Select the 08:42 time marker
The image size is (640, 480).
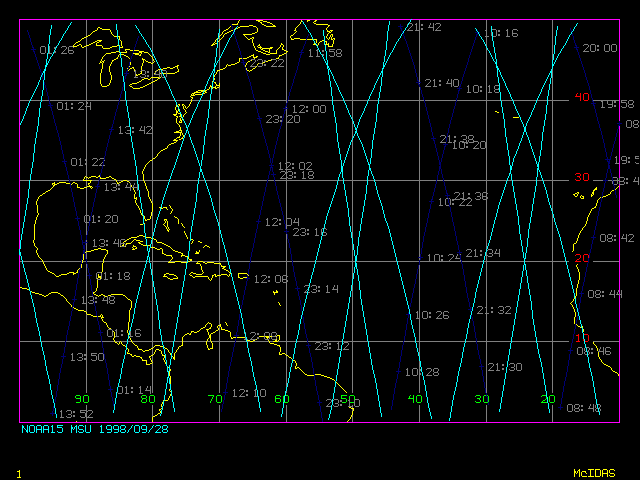(x=617, y=238)
